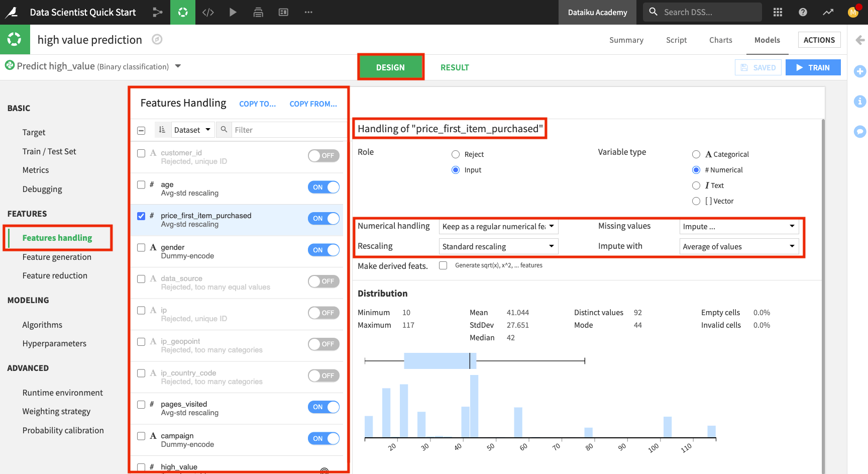Open the Rescaling dropdown
Image resolution: width=868 pixels, height=474 pixels.
point(499,246)
